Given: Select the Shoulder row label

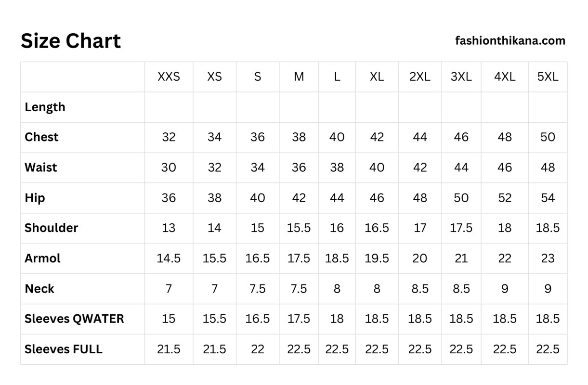Looking at the screenshot, I should click(51, 228).
